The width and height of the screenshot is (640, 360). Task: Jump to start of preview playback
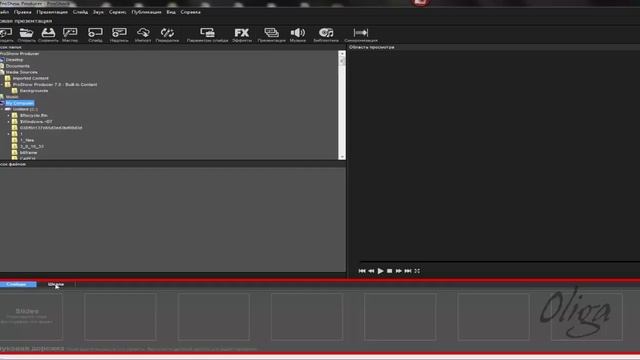(362, 271)
